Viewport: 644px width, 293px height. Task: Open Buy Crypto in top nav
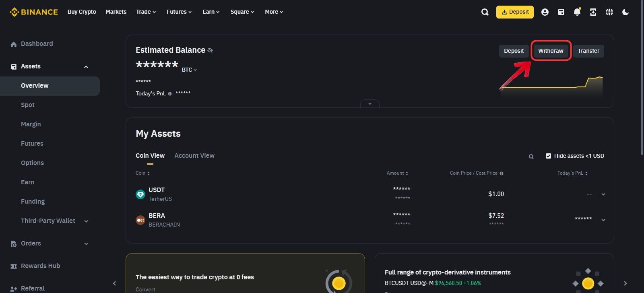[82, 12]
